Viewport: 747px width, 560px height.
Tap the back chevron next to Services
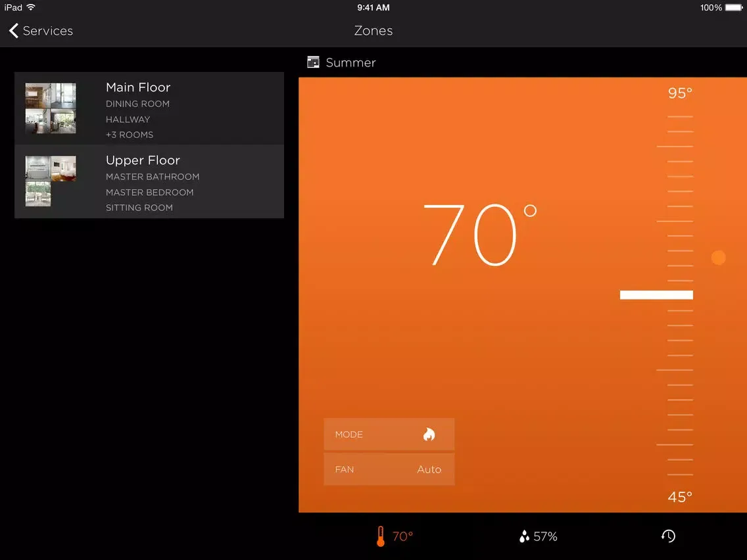pos(14,30)
